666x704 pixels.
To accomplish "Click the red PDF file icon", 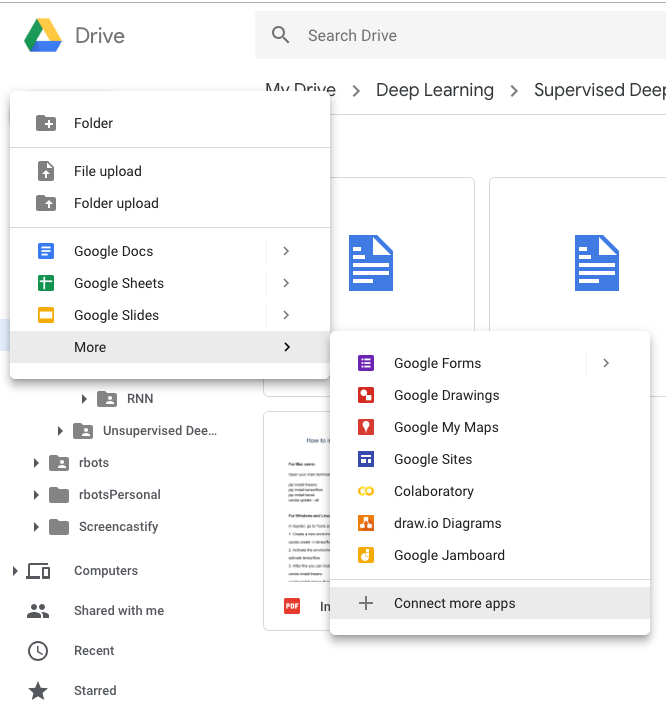I will [x=292, y=606].
